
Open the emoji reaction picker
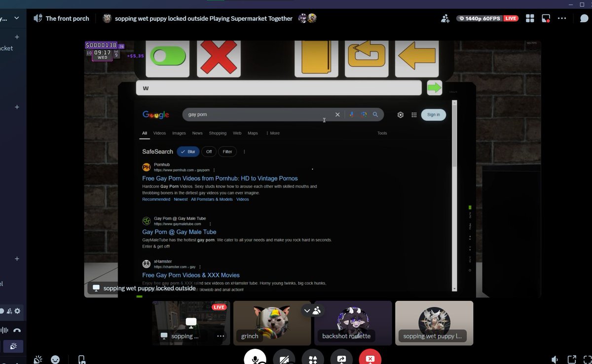coord(55,360)
